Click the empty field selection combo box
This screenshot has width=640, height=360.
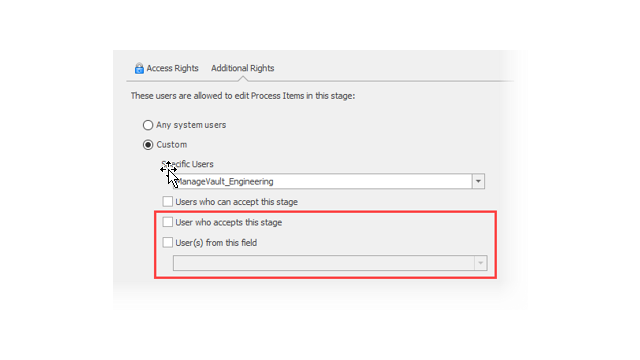pos(330,263)
